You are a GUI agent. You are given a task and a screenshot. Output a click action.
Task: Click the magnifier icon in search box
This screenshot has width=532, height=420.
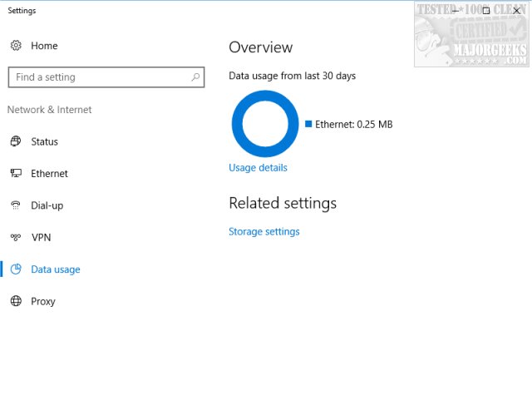click(x=196, y=77)
